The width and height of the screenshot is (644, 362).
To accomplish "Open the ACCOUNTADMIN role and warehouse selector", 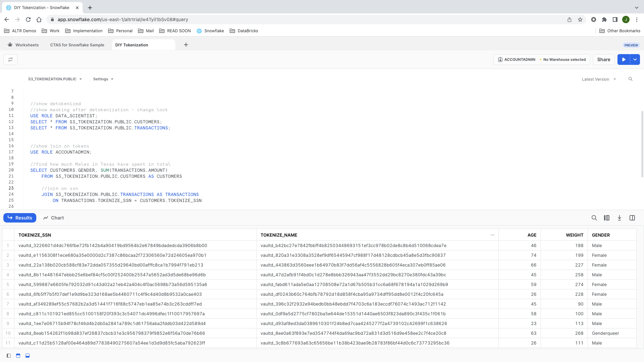I will pyautogui.click(x=541, y=59).
